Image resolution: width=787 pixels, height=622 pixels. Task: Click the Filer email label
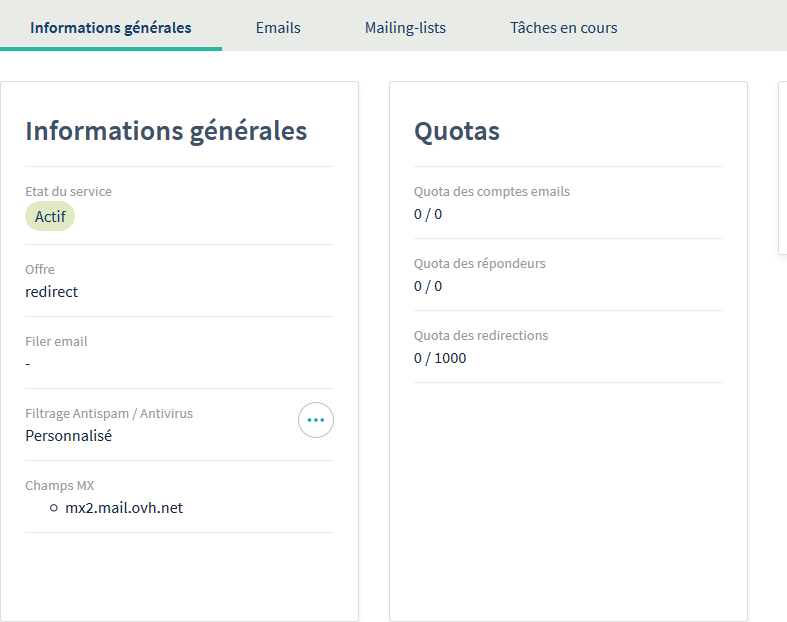pos(56,341)
